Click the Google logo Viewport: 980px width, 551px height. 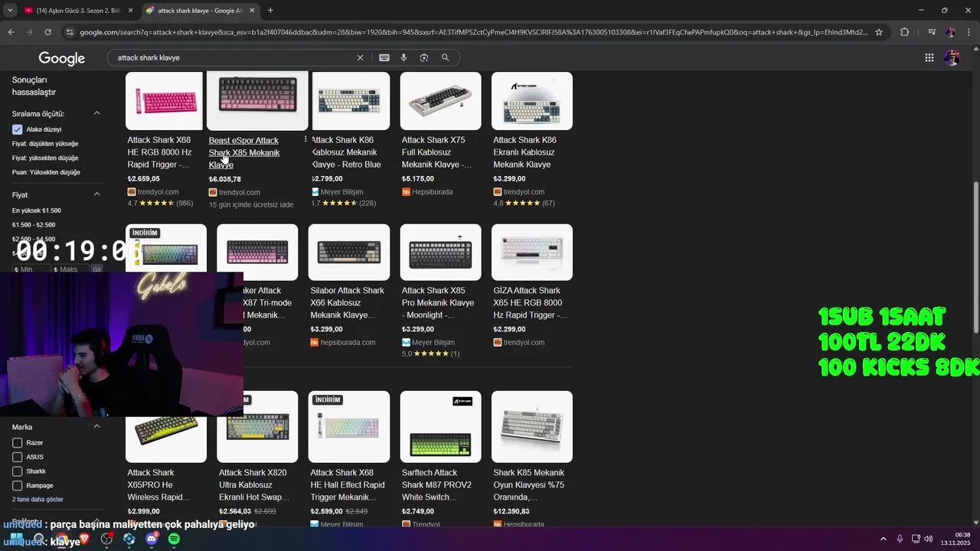(x=61, y=58)
